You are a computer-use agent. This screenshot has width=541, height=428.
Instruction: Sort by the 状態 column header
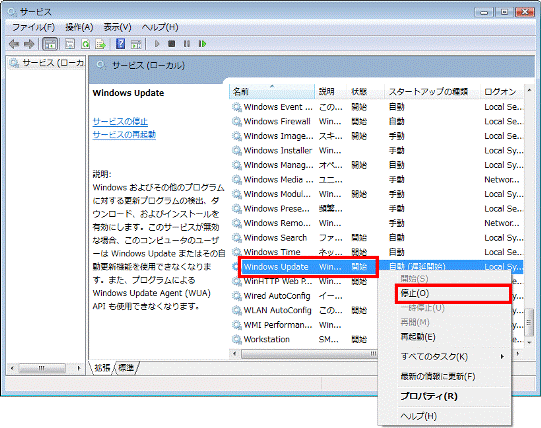point(365,91)
